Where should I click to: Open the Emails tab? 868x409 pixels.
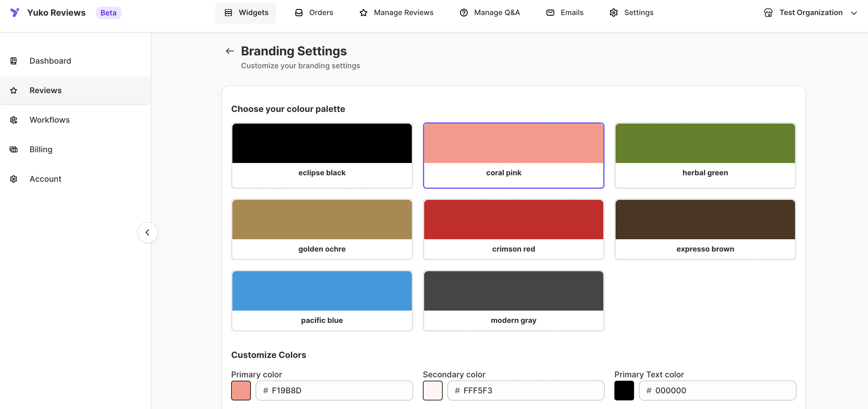[x=565, y=13]
